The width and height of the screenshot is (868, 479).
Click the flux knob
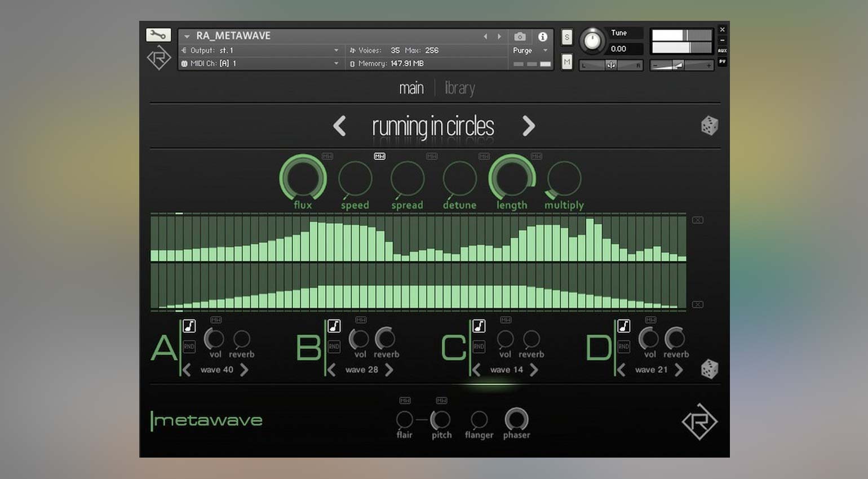click(303, 178)
